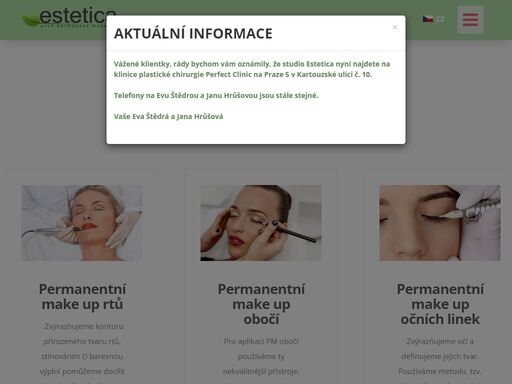The image size is (512, 384).
Task: Open the eyebrow makeup photo
Action: [261, 223]
